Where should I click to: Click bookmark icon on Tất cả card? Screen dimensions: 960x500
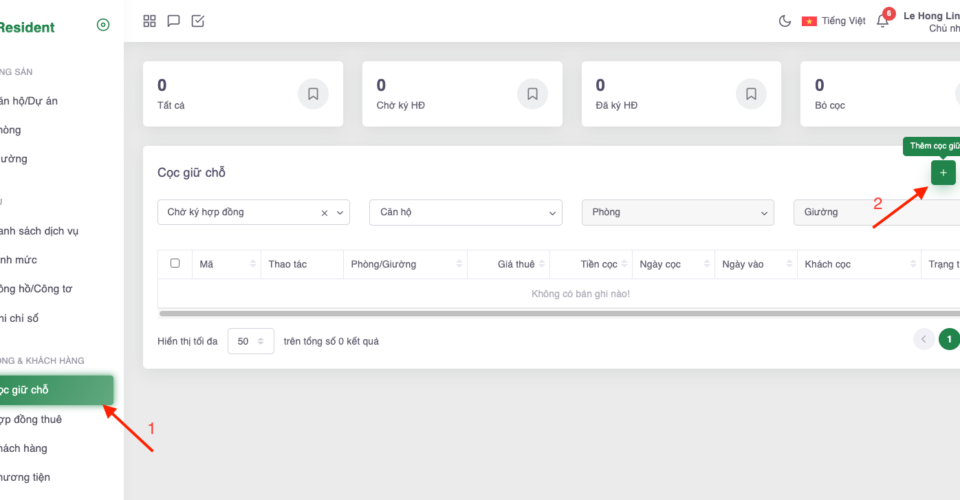tap(313, 94)
